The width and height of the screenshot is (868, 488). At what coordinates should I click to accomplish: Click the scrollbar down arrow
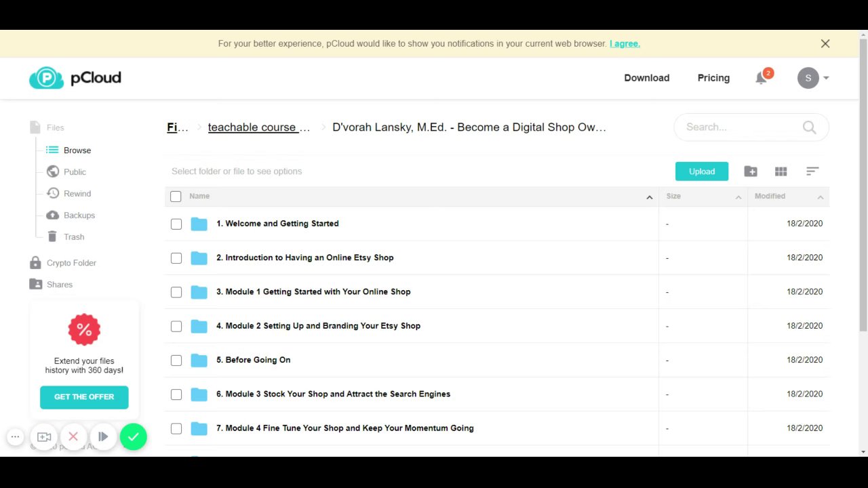coord(863,452)
